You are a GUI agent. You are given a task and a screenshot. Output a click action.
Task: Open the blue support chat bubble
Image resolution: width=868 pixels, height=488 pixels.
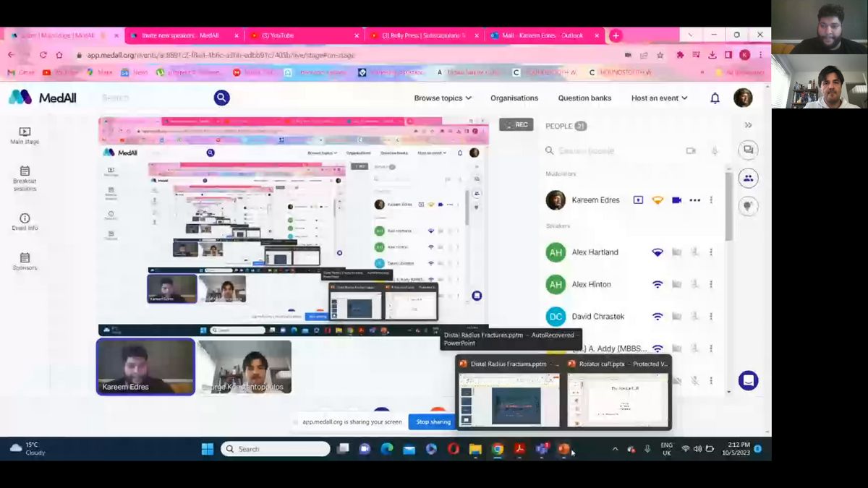point(748,380)
